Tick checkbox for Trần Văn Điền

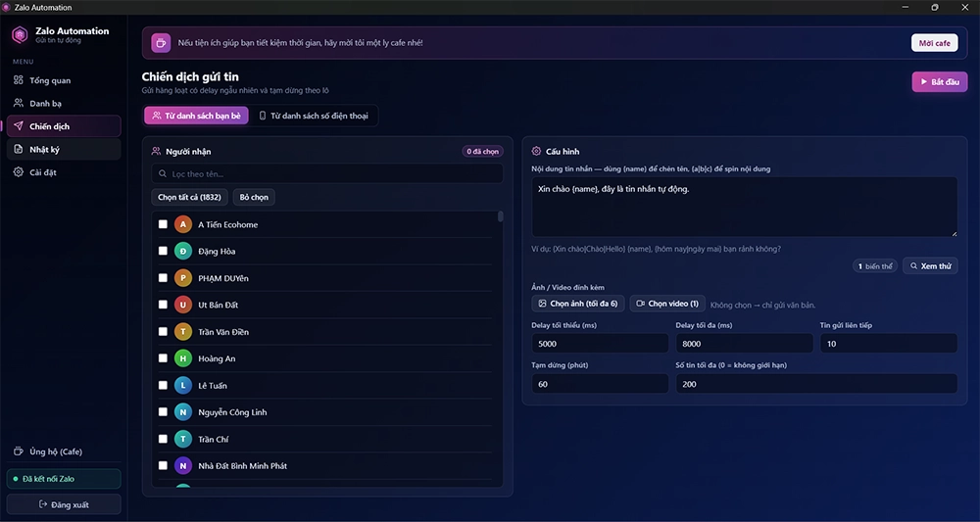point(163,332)
